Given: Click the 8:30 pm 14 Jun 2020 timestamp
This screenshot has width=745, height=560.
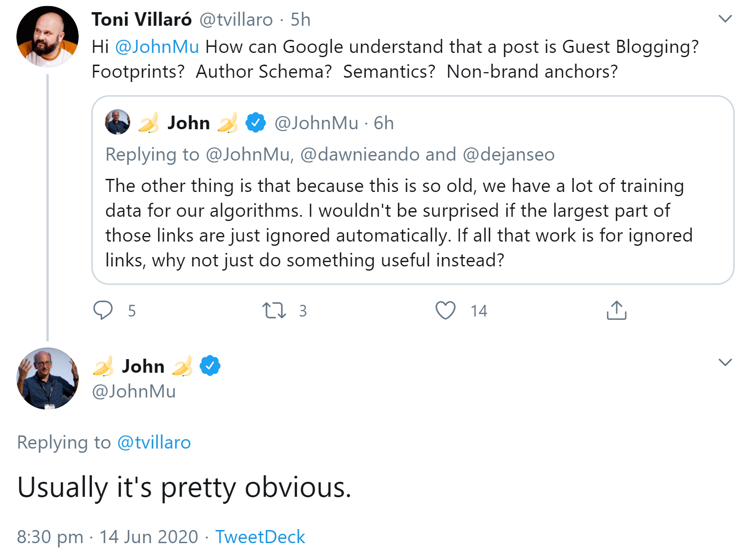Looking at the screenshot, I should pos(108,537).
